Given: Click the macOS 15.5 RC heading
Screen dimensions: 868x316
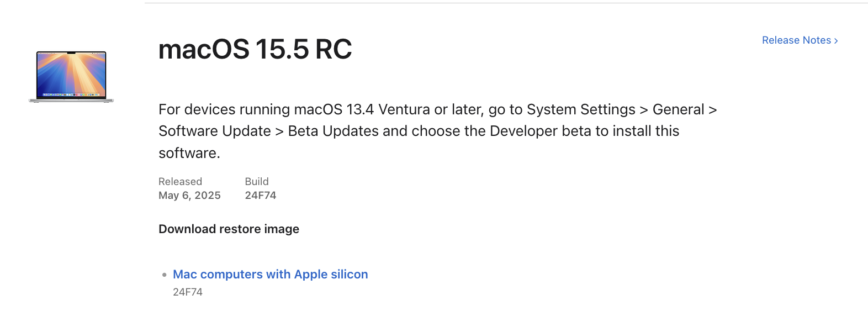Looking at the screenshot, I should [x=255, y=49].
